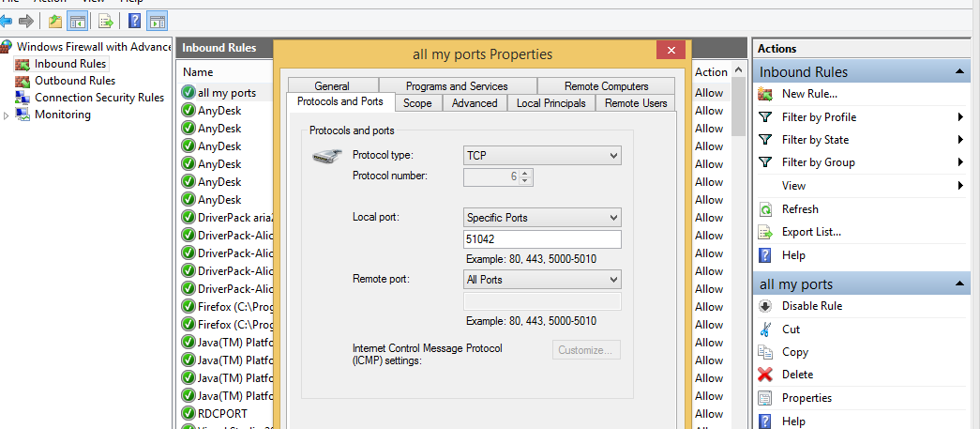Click the rules list scroll up arrow
980x429 pixels.
[739, 70]
